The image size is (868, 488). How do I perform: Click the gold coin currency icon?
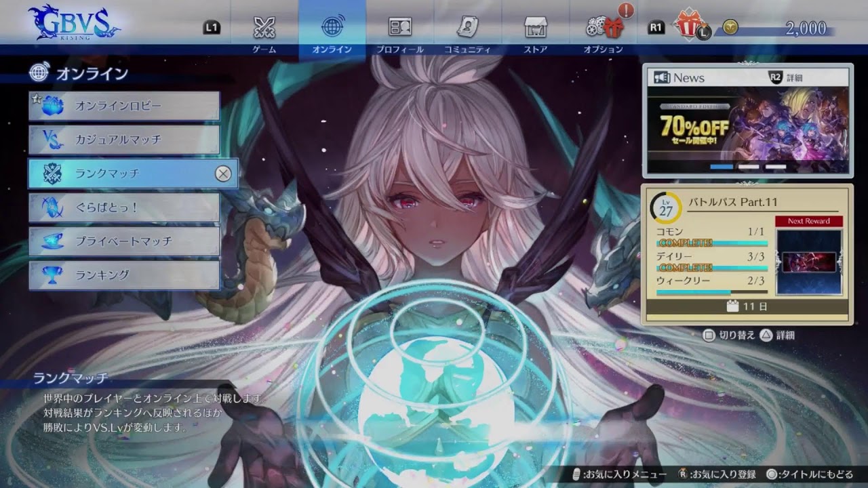730,27
